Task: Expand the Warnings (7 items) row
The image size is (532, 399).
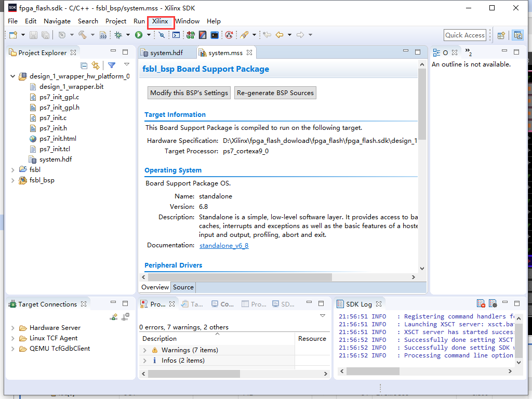Action: (x=145, y=350)
